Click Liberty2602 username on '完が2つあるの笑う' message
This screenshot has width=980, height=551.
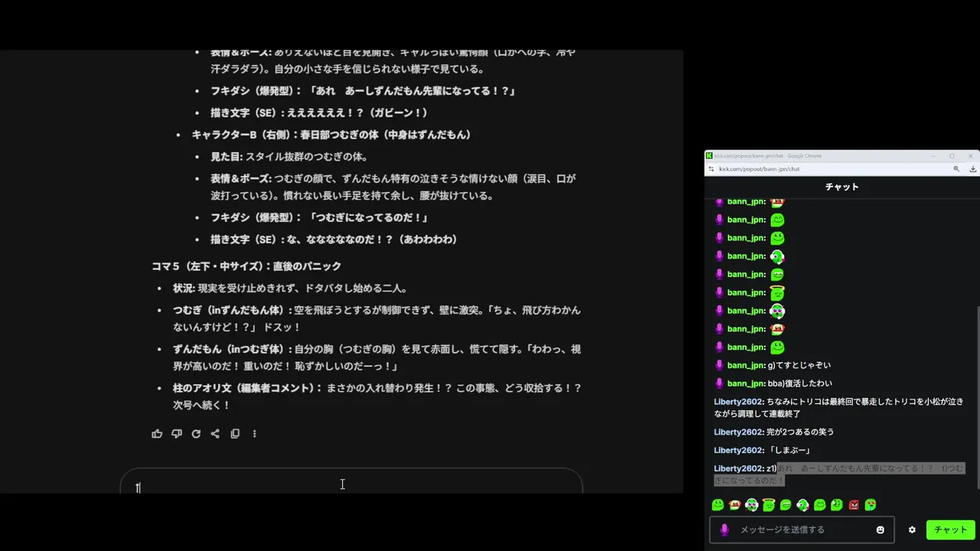[x=739, y=432]
